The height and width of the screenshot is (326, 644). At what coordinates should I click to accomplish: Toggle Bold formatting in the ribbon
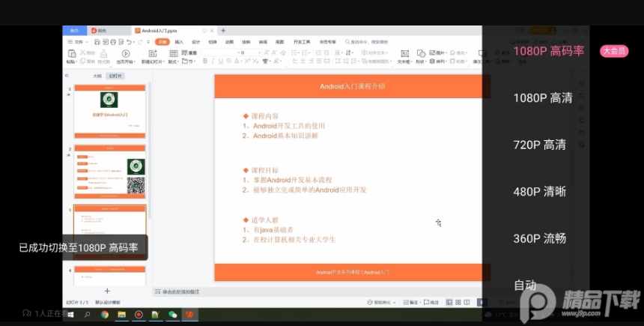(205, 61)
